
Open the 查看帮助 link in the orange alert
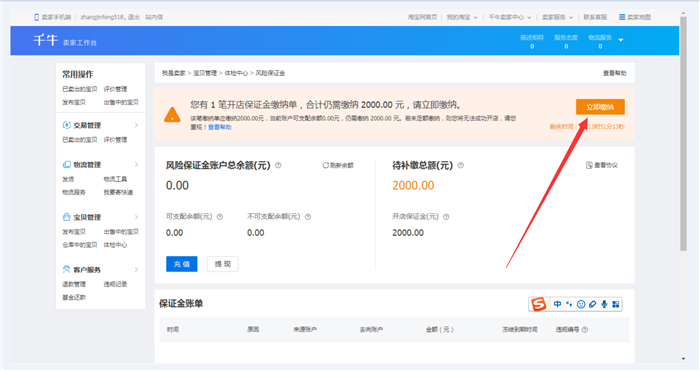pos(220,128)
